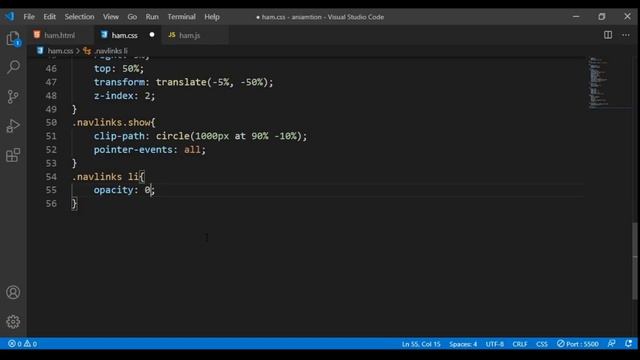The height and width of the screenshot is (360, 640).
Task: Open the Run and Debug view icon
Action: tap(13, 126)
